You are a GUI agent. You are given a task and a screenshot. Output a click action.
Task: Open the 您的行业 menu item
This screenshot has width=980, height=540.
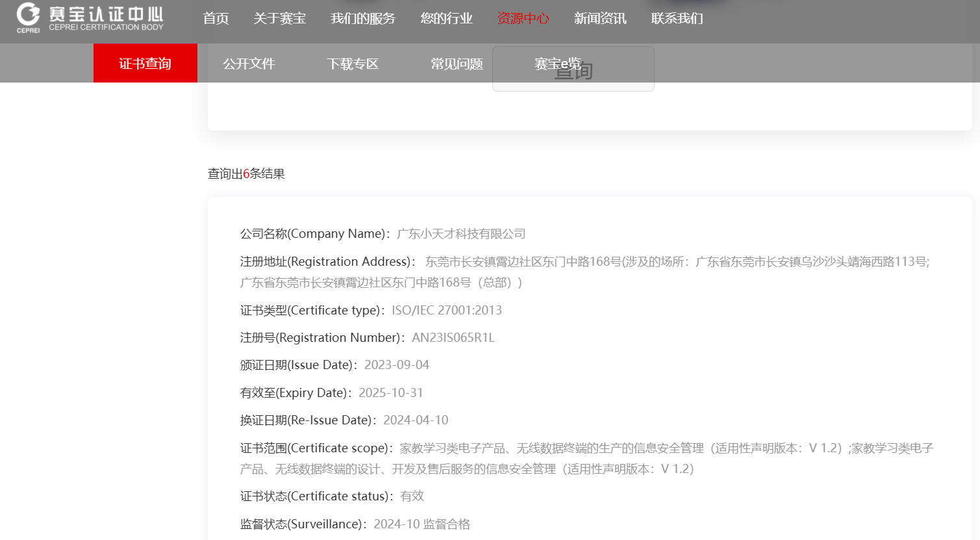point(446,19)
